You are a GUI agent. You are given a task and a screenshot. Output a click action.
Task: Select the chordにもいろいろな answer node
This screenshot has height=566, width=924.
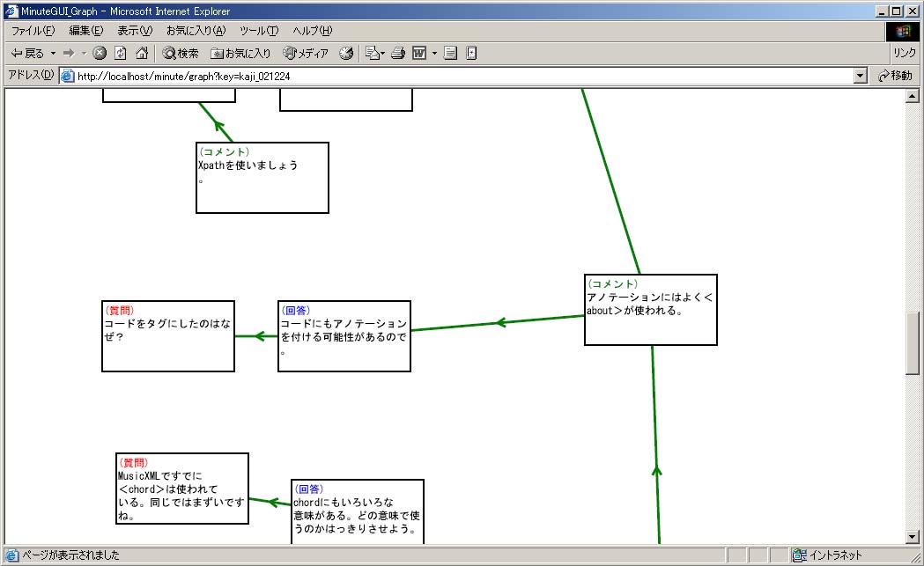click(x=358, y=511)
